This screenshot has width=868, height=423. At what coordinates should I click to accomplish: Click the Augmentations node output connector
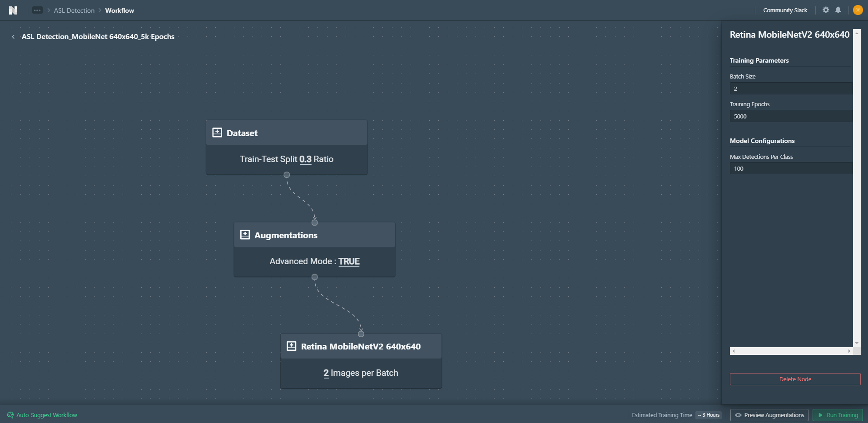coord(315,277)
